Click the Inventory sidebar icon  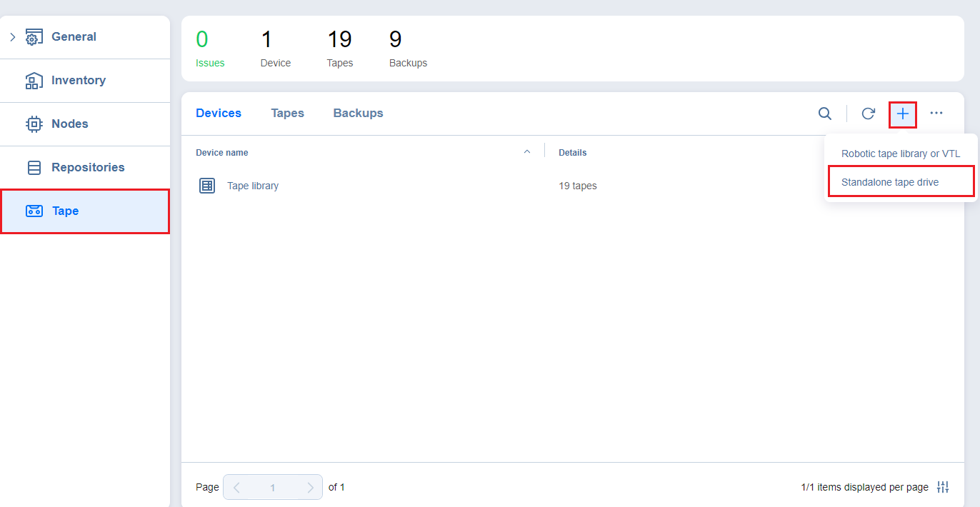tap(34, 81)
